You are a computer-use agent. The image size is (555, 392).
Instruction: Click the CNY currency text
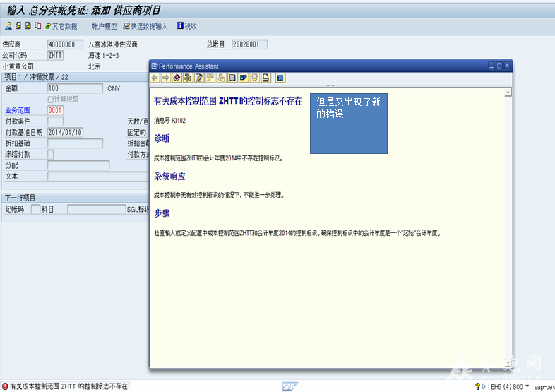[114, 88]
